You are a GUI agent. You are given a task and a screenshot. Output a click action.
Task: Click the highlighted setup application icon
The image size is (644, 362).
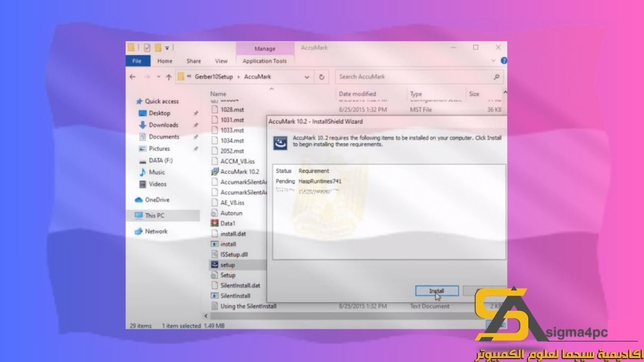pos(214,265)
